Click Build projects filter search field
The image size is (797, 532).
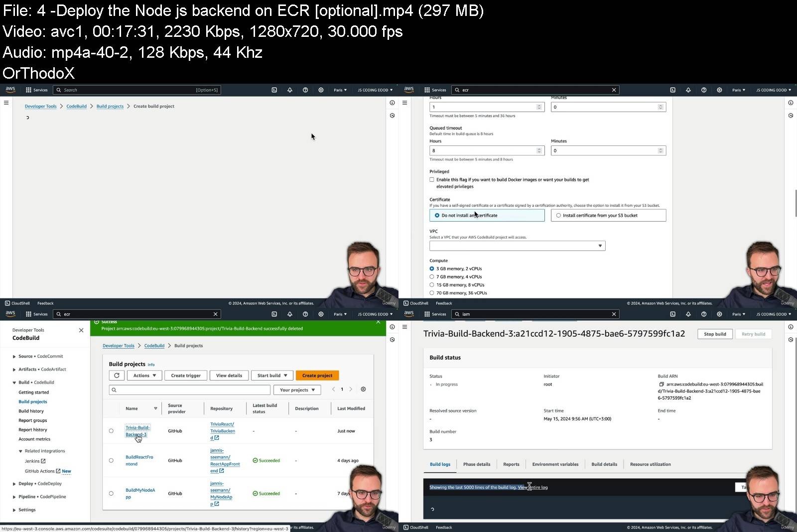point(189,390)
